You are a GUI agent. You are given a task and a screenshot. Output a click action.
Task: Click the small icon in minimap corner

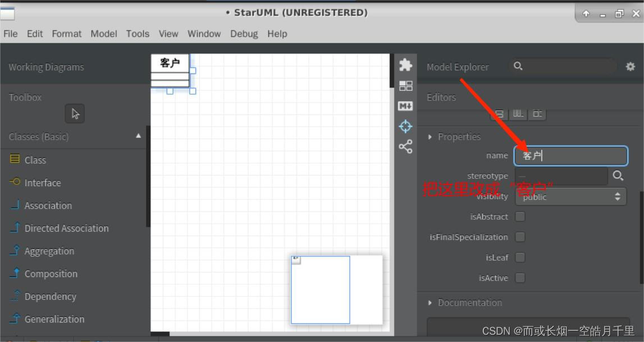point(296,260)
